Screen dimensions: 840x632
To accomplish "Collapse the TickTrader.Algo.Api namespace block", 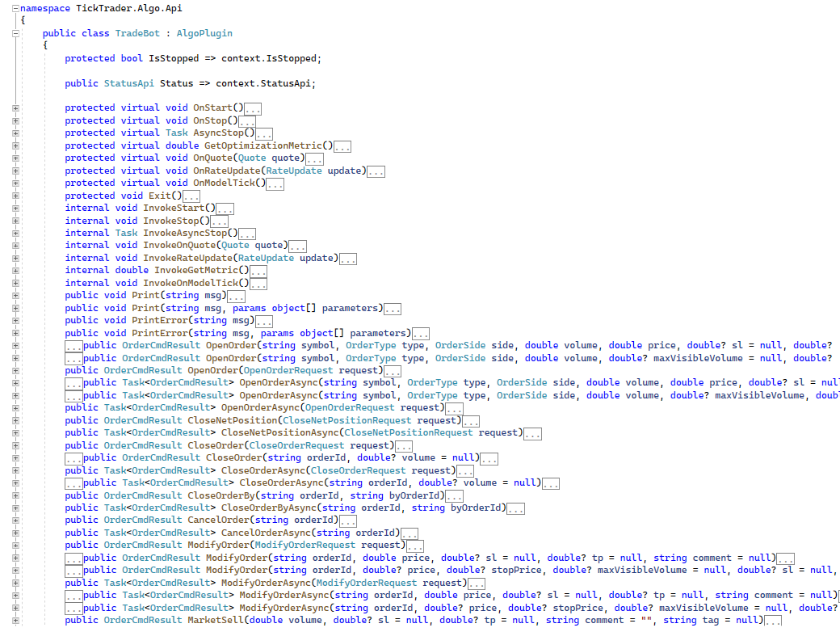I will click(x=15, y=9).
